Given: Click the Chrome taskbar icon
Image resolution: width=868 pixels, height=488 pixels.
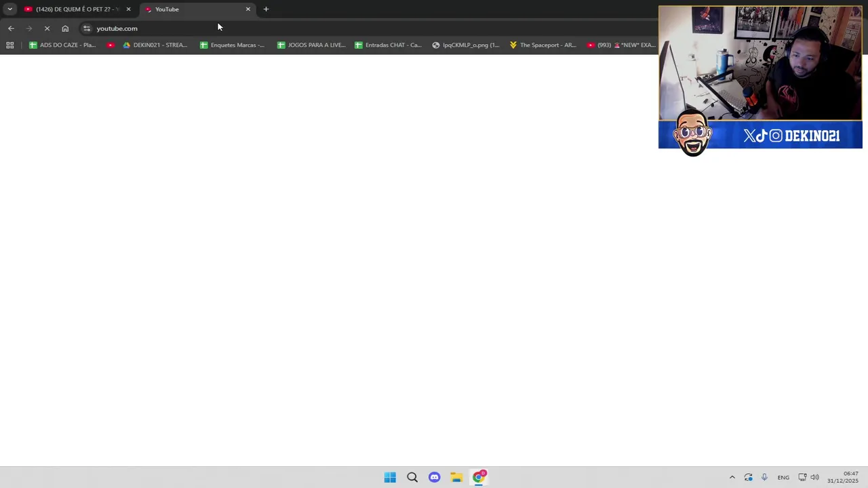Looking at the screenshot, I should click(x=479, y=477).
